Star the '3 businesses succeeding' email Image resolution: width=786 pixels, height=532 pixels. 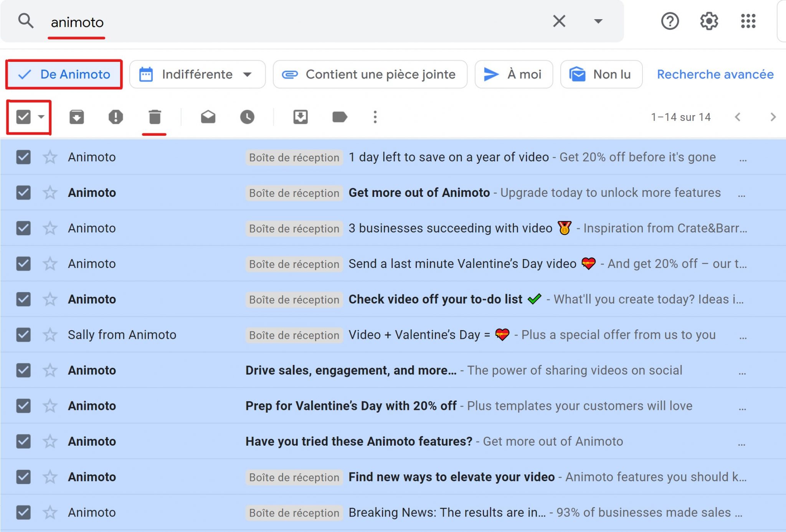point(50,228)
